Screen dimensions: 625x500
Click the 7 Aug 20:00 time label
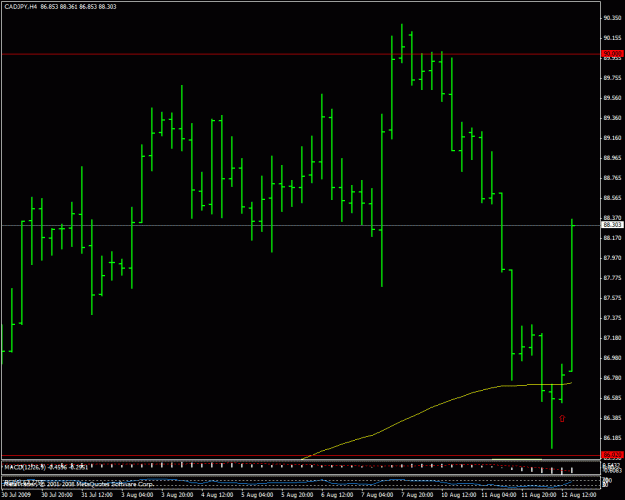pos(417,495)
